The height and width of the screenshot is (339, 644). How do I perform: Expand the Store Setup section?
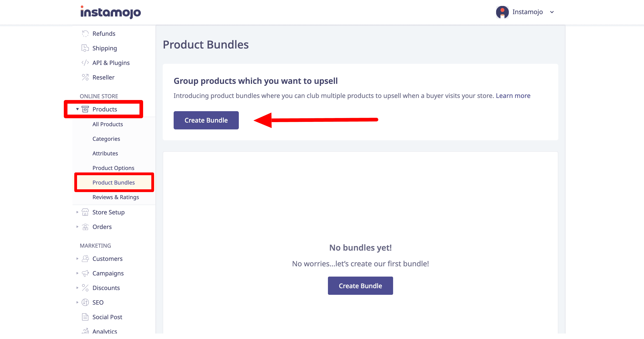[x=77, y=212]
